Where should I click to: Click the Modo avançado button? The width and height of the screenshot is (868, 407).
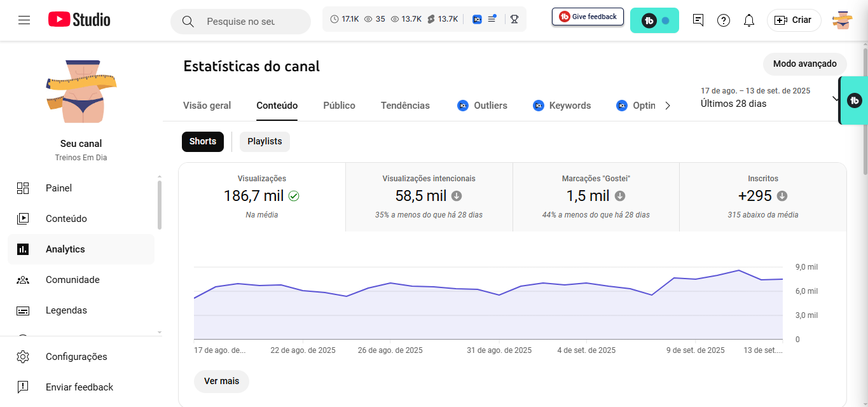point(804,64)
